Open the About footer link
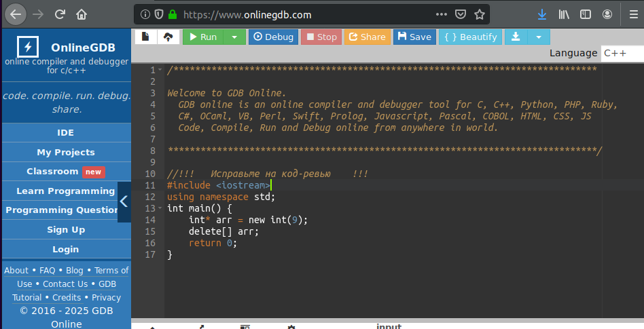Screen dimensions: 644x329 tap(16, 271)
